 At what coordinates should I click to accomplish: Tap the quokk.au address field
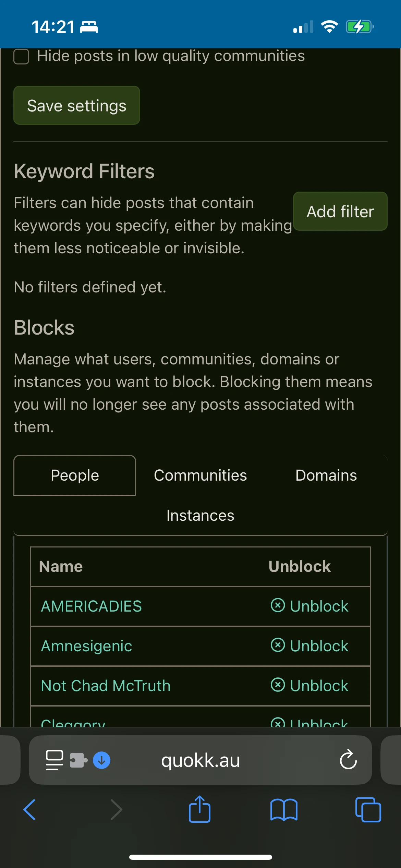(x=200, y=760)
